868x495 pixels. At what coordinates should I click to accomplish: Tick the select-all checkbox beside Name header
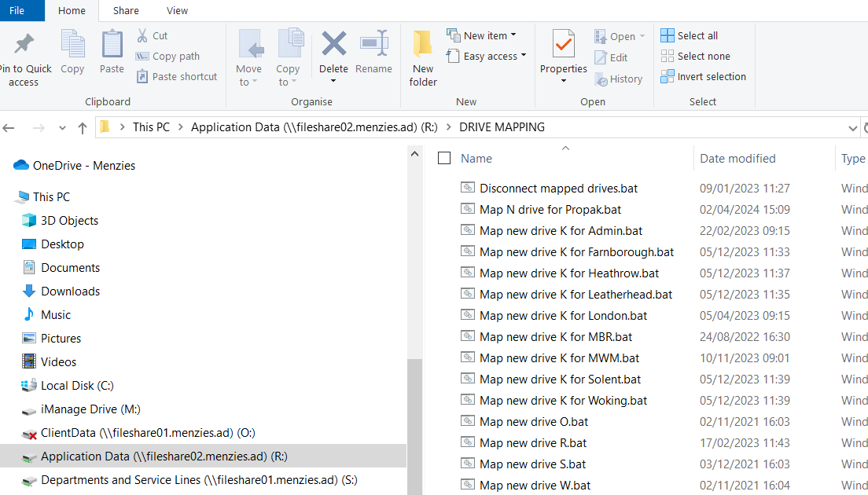[x=444, y=158]
